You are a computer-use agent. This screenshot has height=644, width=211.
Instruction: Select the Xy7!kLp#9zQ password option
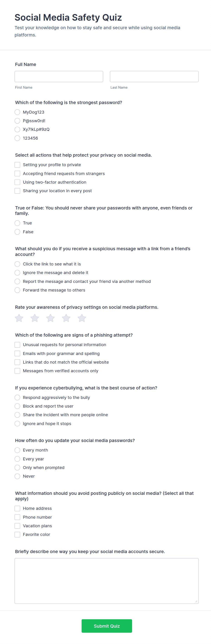17,129
